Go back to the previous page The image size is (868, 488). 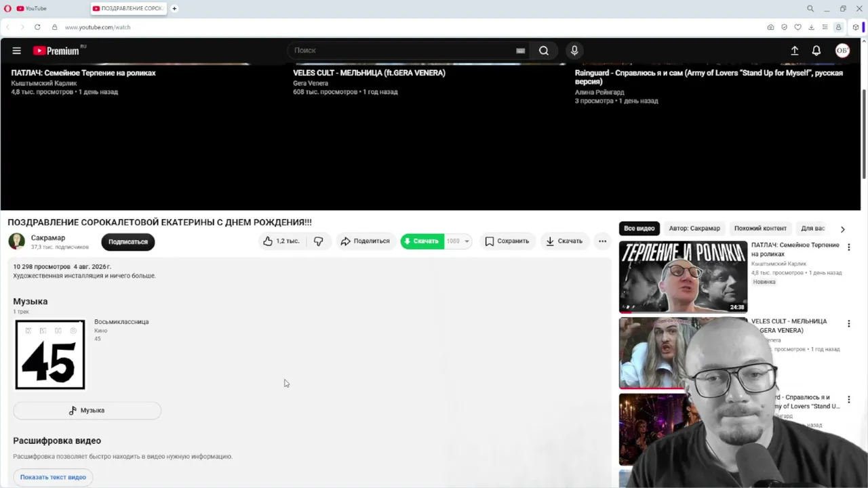point(8,27)
